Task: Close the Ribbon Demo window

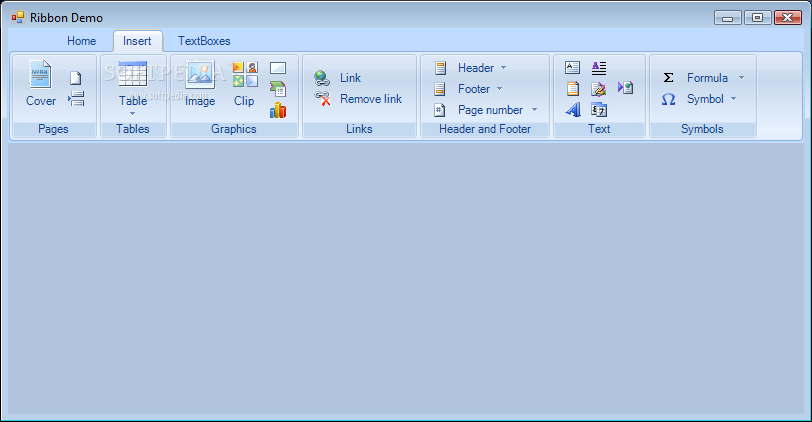Action: (788, 18)
